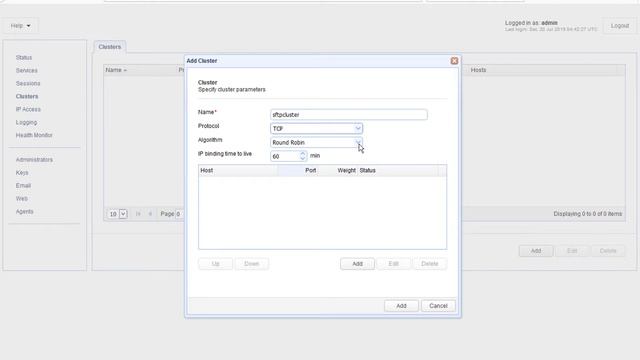Click the Down button under host table

(251, 264)
